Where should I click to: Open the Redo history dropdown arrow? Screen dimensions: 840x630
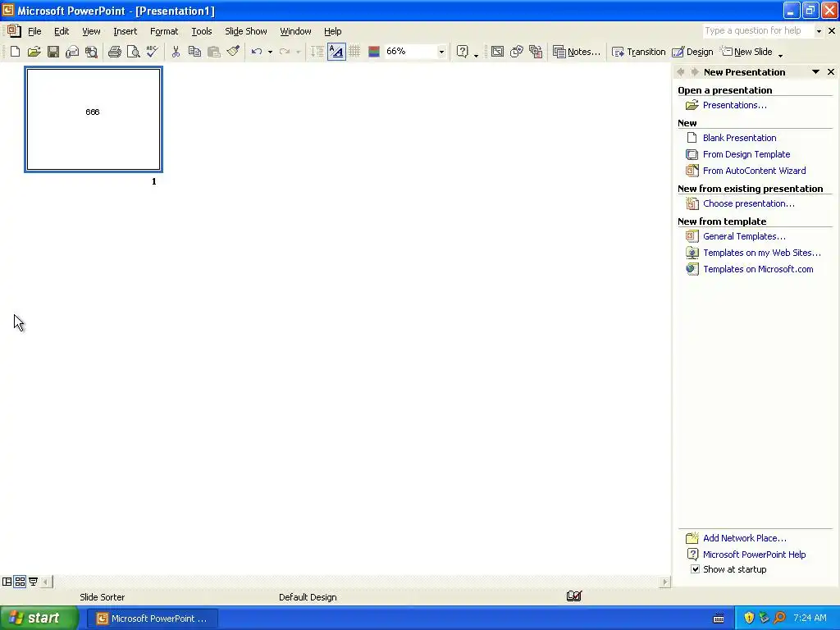coord(299,52)
